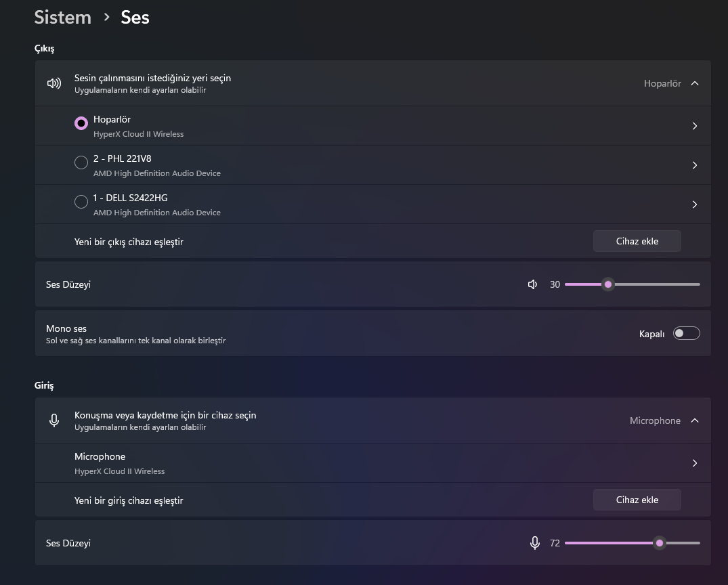This screenshot has width=728, height=585.
Task: Collapse the input device list chevron
Action: pos(694,420)
